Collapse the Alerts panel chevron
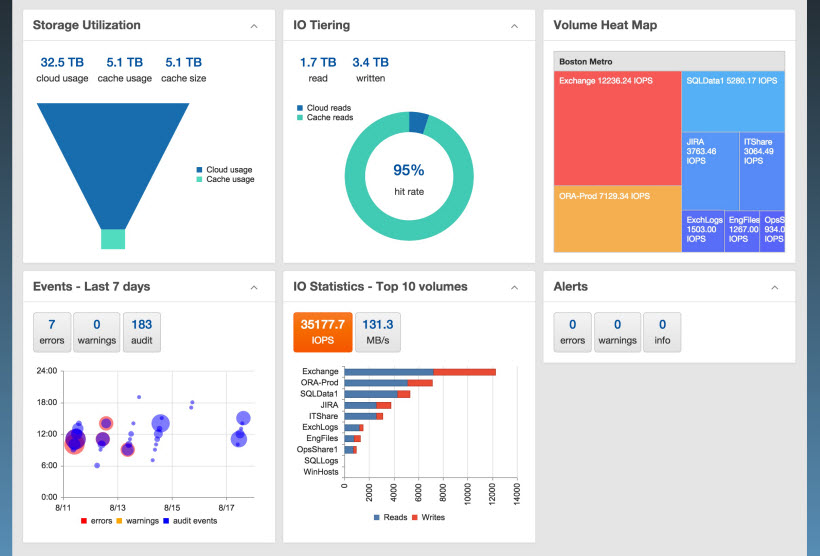The image size is (820, 556). coord(775,287)
